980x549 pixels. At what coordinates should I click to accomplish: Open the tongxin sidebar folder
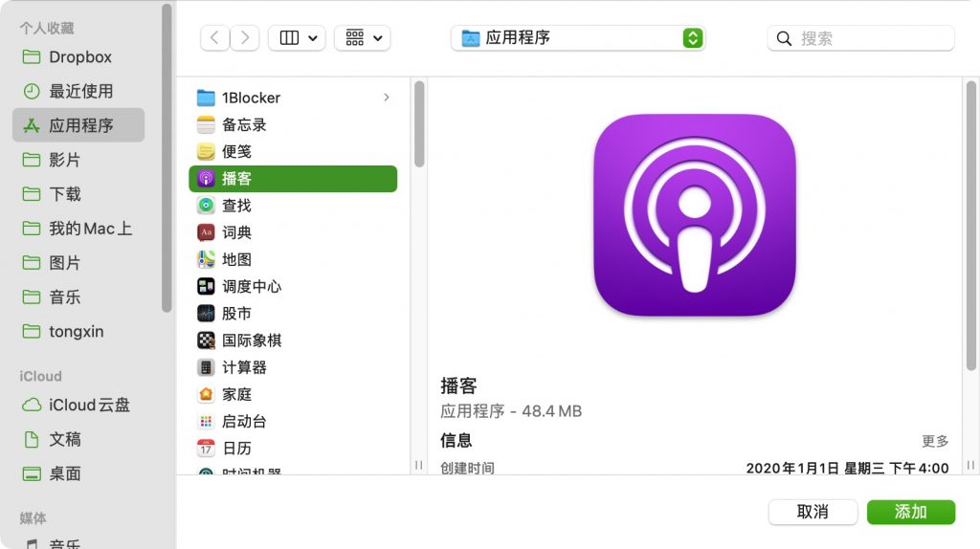tap(78, 332)
